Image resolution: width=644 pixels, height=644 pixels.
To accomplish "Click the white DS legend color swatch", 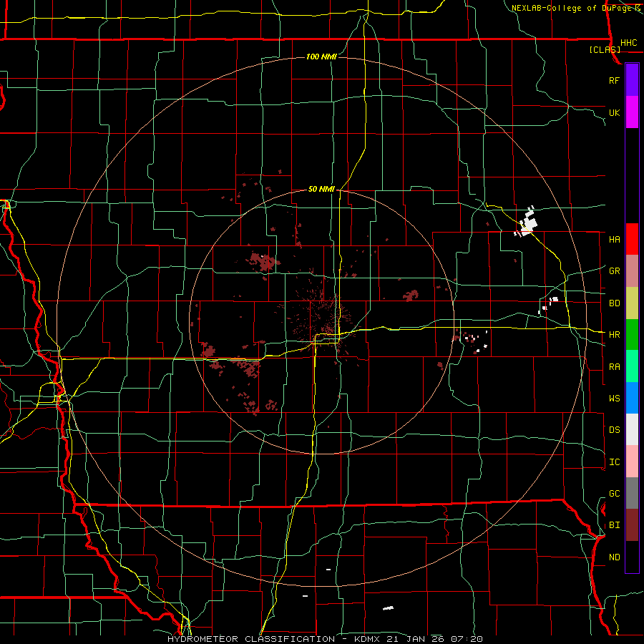I will pos(632,429).
